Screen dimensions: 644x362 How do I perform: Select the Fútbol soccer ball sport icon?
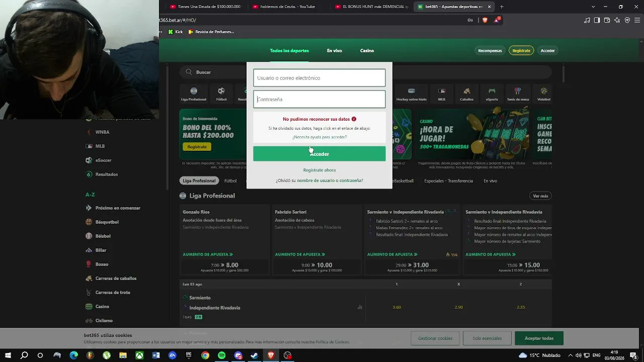tap(221, 91)
